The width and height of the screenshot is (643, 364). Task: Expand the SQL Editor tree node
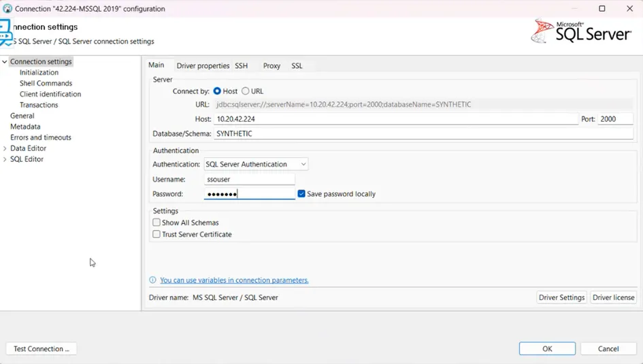pyautogui.click(x=5, y=159)
